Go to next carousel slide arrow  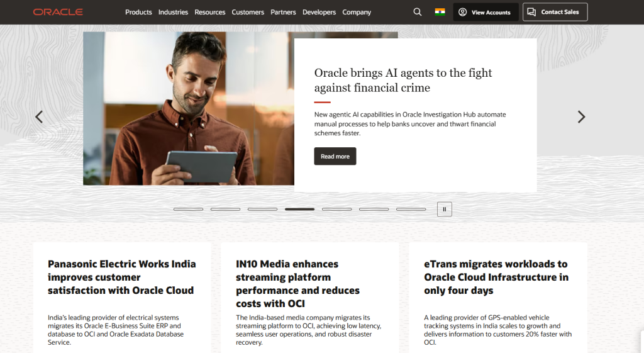click(581, 116)
